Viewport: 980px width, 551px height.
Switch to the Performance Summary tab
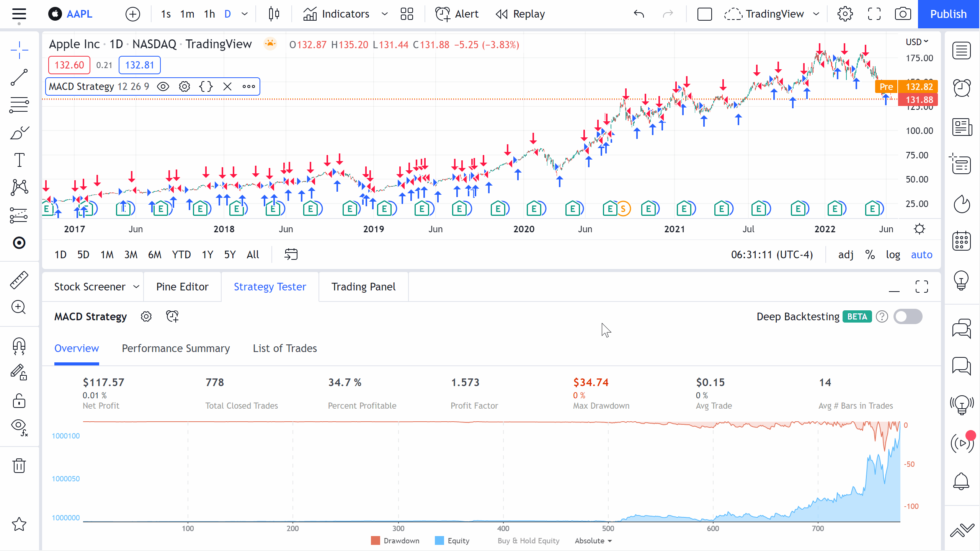point(175,348)
